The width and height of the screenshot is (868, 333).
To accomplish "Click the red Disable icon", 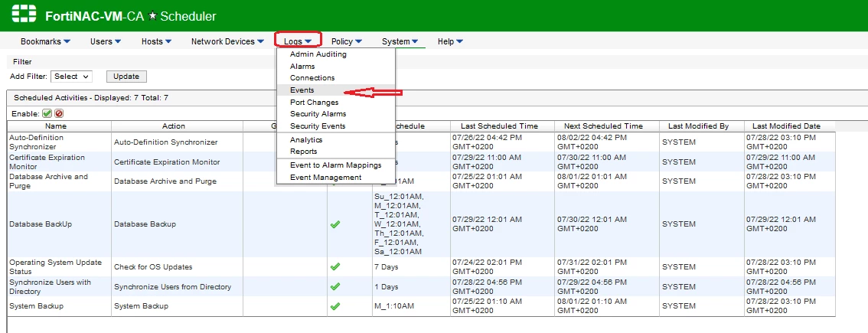I will tap(59, 113).
